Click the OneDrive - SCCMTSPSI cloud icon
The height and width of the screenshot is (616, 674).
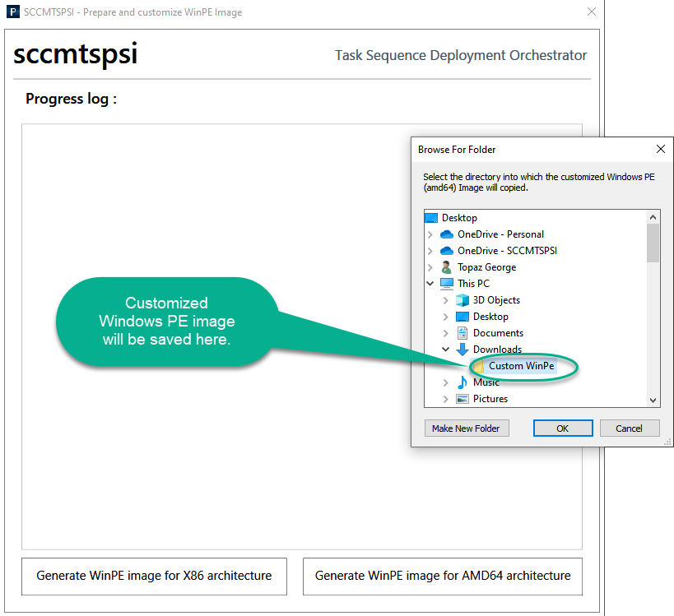[x=447, y=251]
